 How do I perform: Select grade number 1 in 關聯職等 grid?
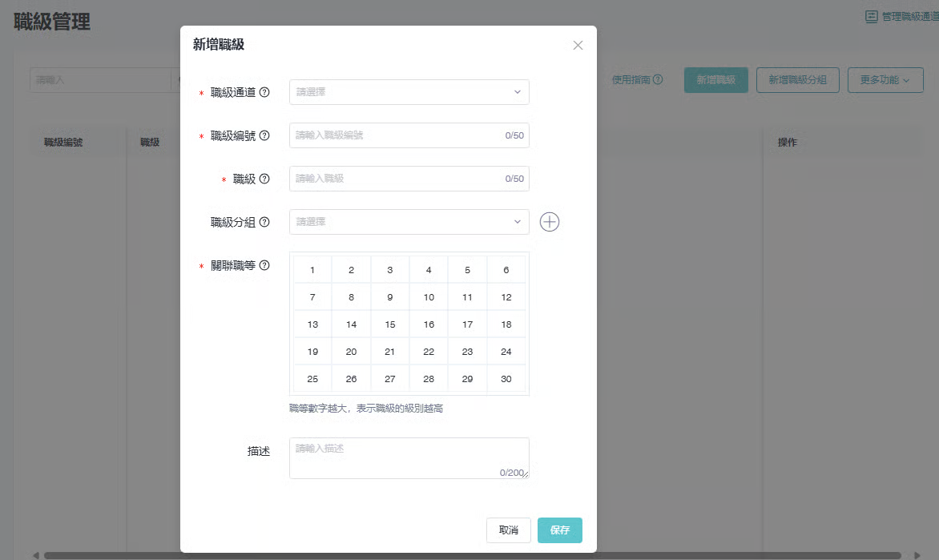[312, 270]
